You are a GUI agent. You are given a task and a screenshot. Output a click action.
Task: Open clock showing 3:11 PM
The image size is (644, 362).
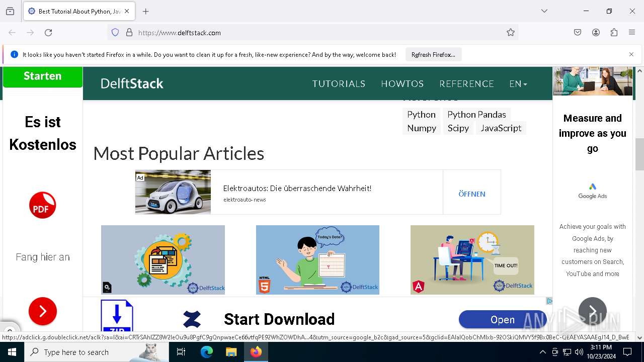(601, 352)
